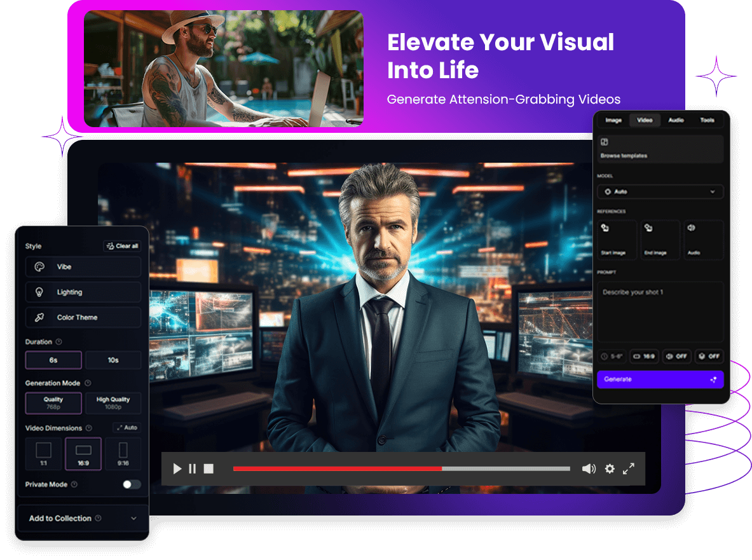Toggle the Private Mode switch
Viewport: 752px width, 560px height.
tap(132, 484)
